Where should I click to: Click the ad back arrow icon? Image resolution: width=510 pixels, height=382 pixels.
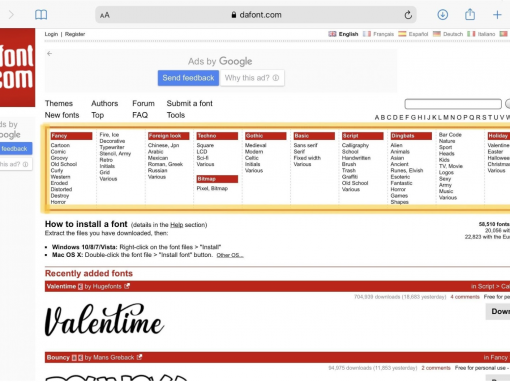click(x=50, y=53)
